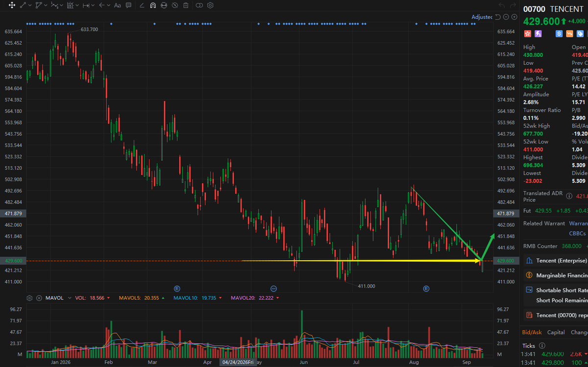
Task: Open the Tencent (Enterprise) entry
Action: tap(556, 261)
